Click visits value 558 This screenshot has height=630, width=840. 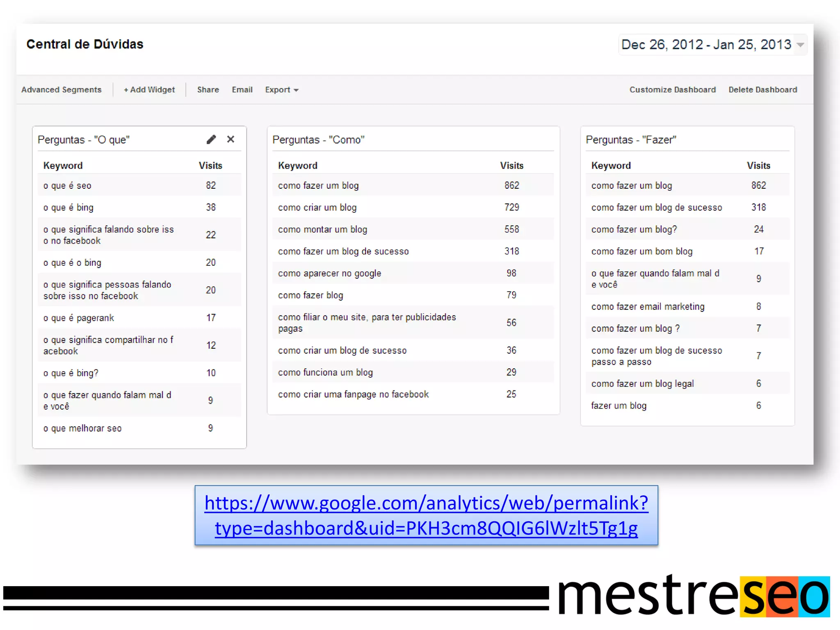click(x=512, y=229)
